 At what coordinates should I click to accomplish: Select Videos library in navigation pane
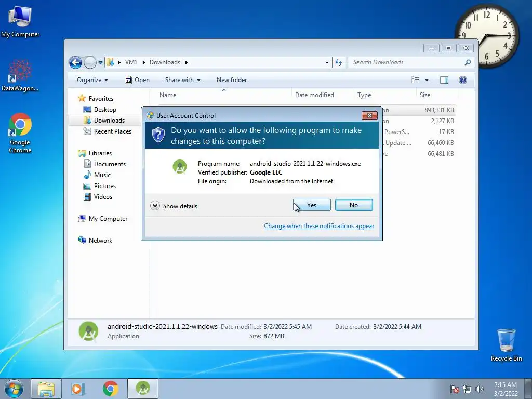coord(98,197)
